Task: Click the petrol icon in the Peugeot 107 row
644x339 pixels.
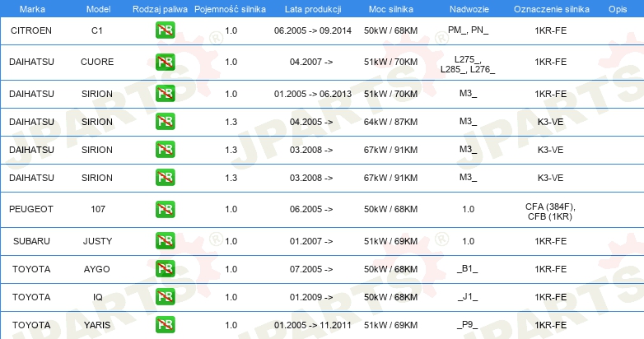Action: [165, 209]
